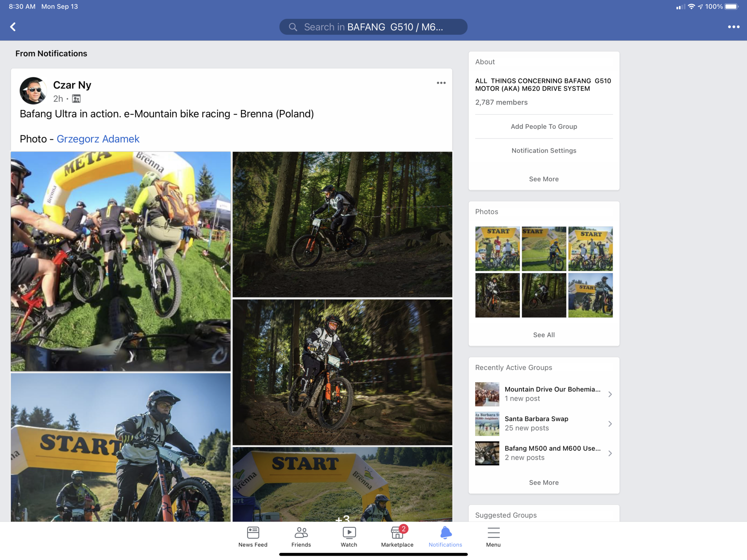Open Grzegorz Adamek profile link

(98, 139)
